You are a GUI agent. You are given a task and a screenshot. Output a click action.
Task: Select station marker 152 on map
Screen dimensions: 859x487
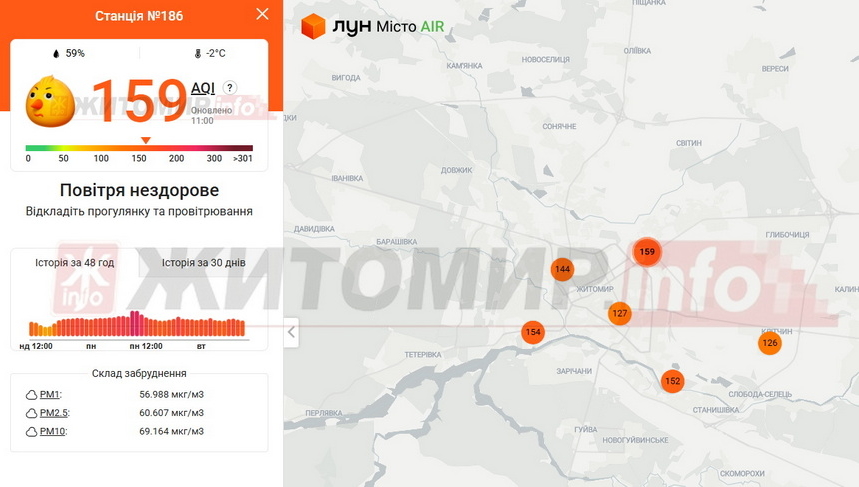point(672,381)
